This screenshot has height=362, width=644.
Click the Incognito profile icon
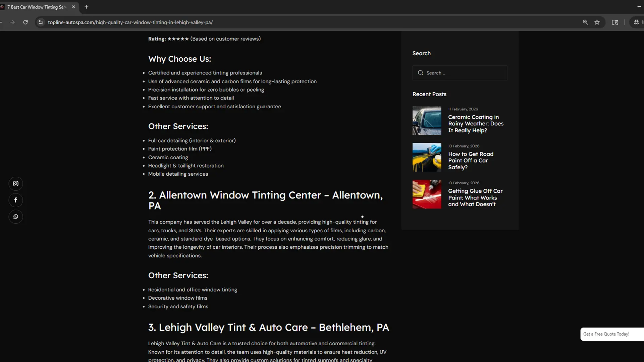[x=636, y=22]
